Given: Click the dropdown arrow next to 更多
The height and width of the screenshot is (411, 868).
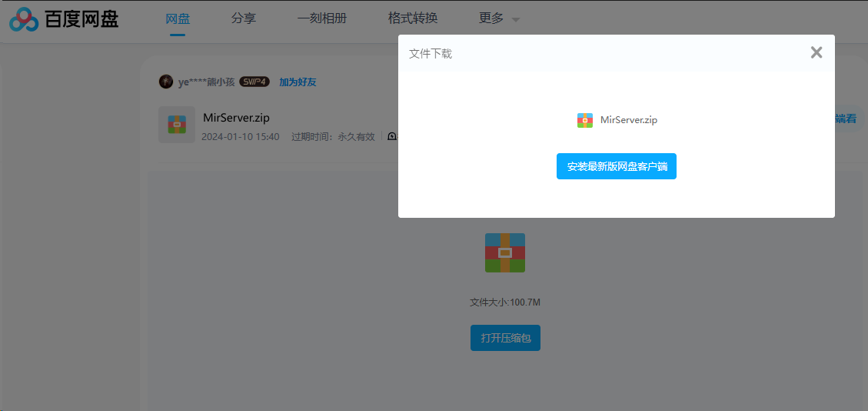Looking at the screenshot, I should coord(515,20).
